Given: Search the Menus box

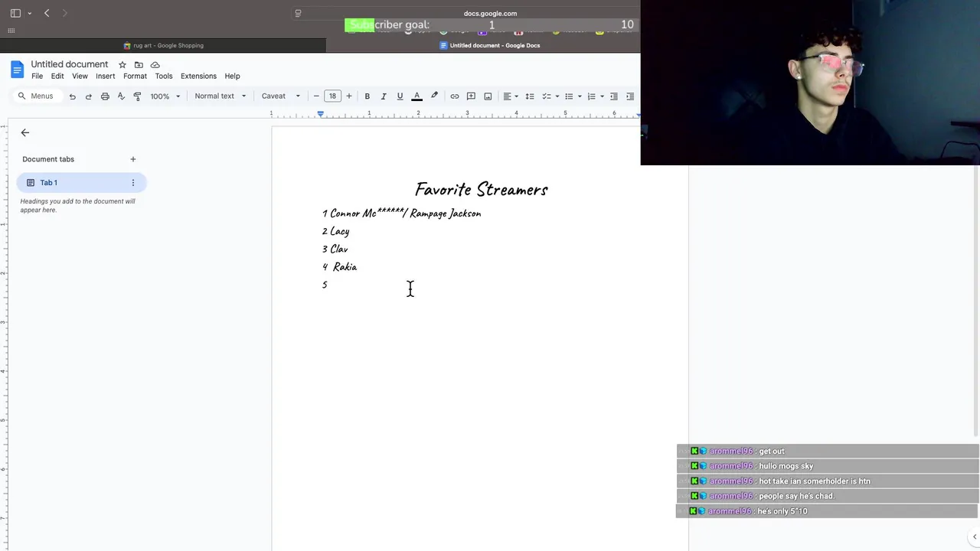Looking at the screenshot, I should pos(37,96).
